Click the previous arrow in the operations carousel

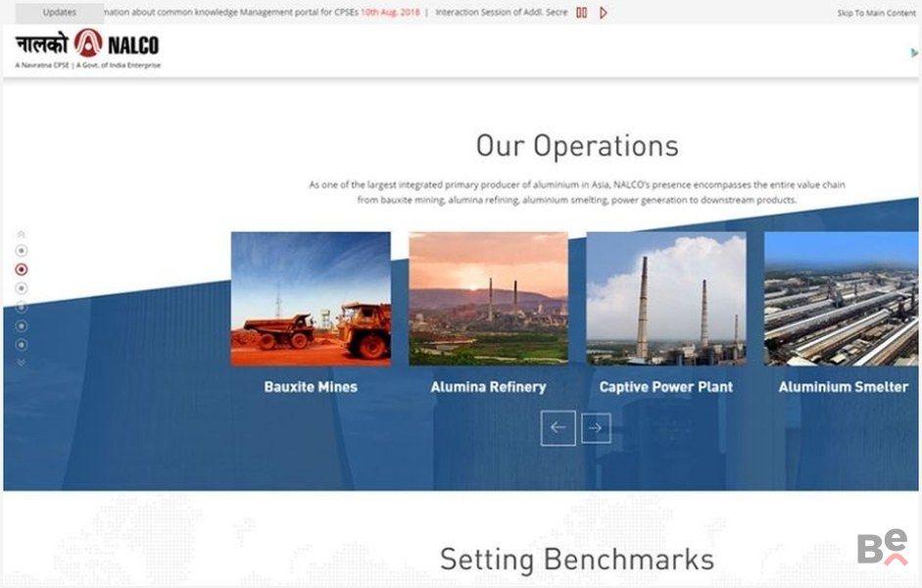point(558,428)
